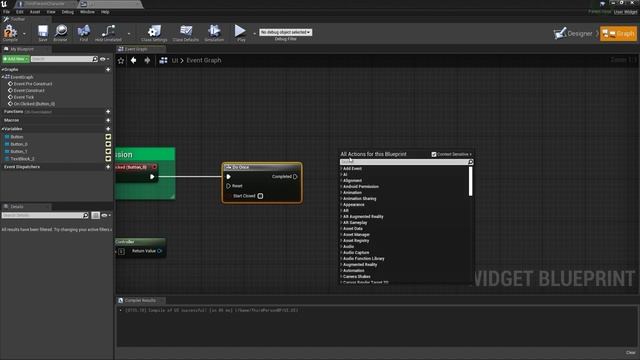Image resolution: width=640 pixels, height=360 pixels.
Task: Switch to Designer mode
Action: coord(573,33)
